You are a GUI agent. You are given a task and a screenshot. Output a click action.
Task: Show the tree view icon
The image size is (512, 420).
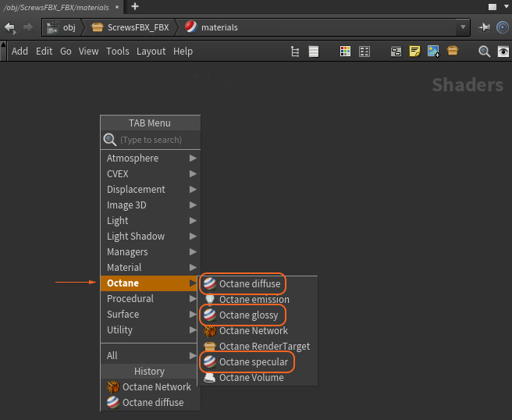tap(295, 52)
